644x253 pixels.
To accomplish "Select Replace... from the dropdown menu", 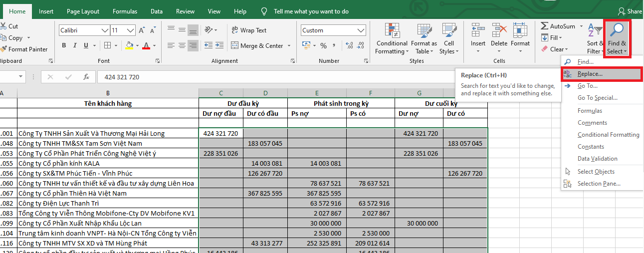I will (x=590, y=74).
